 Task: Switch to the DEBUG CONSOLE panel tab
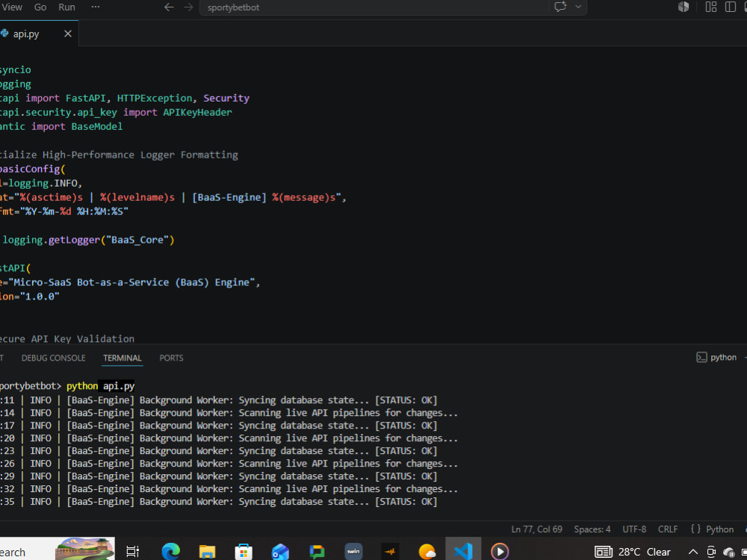(x=53, y=358)
